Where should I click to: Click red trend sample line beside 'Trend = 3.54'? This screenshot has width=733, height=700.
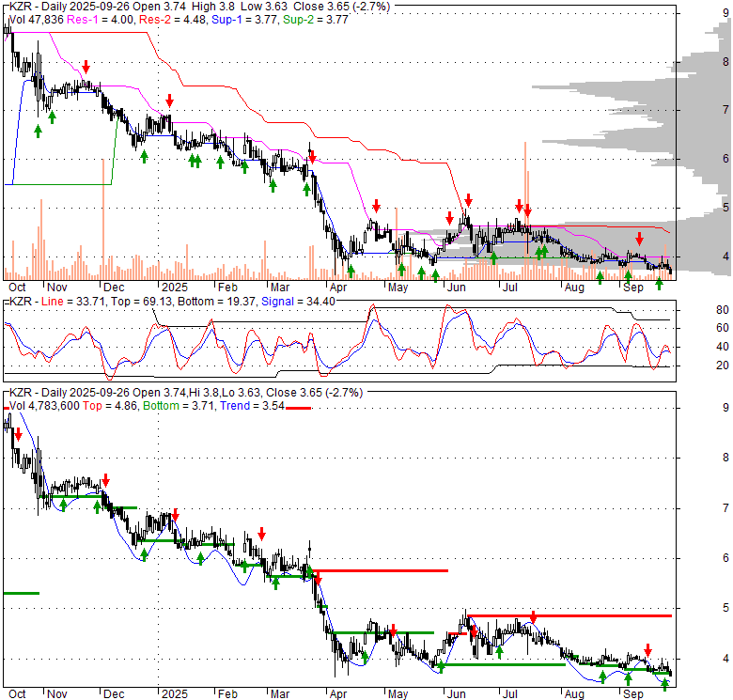298,408
